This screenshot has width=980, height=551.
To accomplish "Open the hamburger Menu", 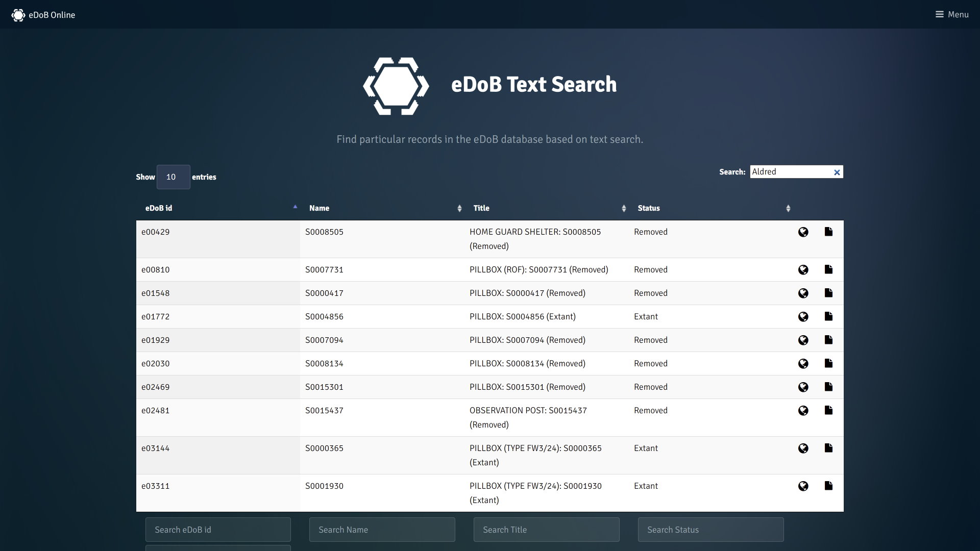I will pos(951,14).
